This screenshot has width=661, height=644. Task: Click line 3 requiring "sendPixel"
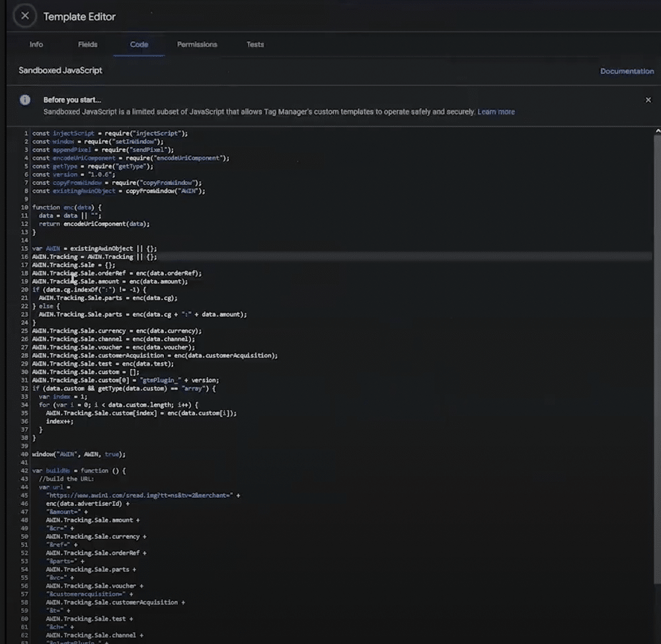pyautogui.click(x=103, y=149)
